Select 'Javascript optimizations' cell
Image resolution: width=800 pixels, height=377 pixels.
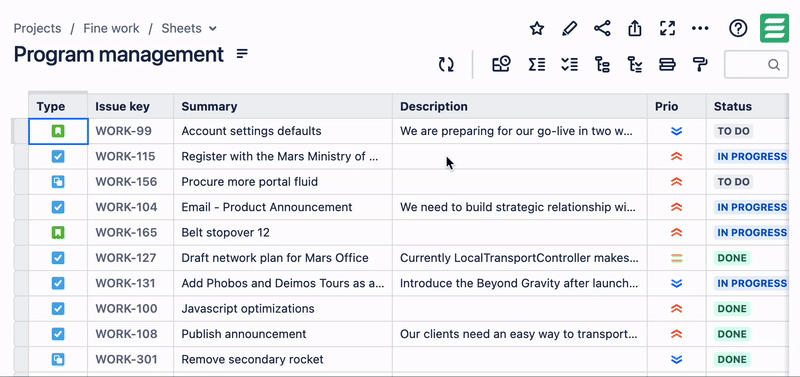[x=283, y=309]
